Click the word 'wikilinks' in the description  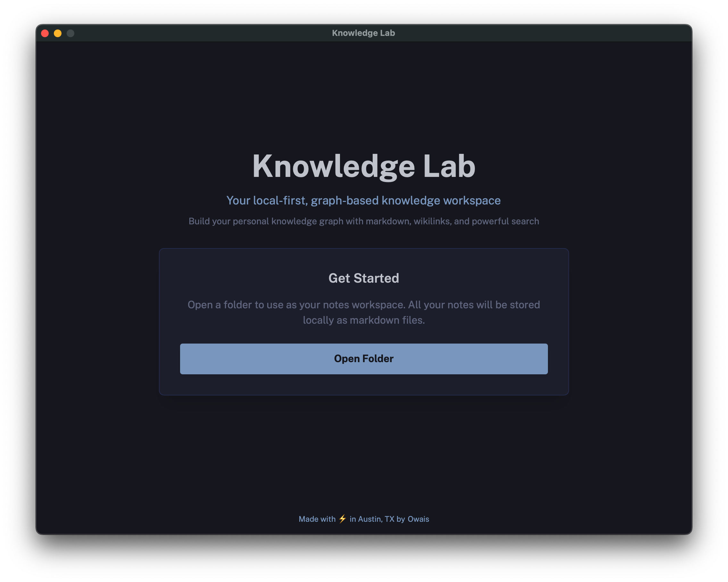(x=433, y=221)
